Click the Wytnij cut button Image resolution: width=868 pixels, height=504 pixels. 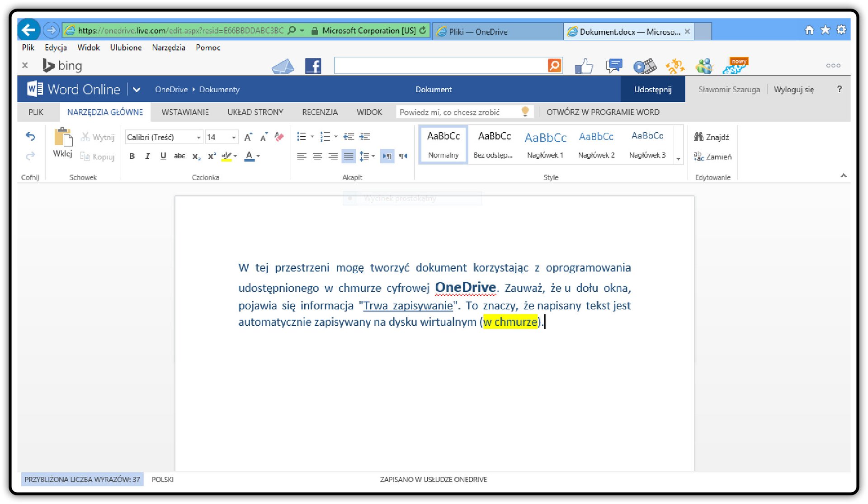click(x=98, y=137)
